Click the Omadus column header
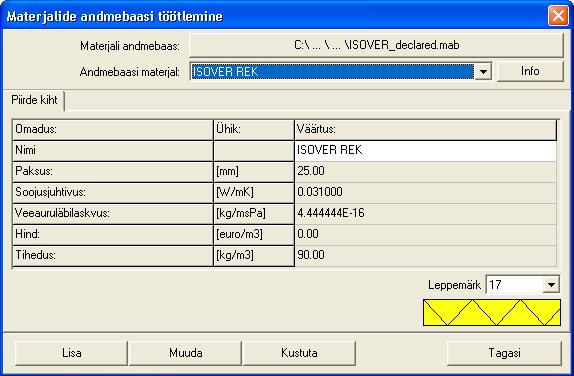Screen dimensions: 574x376 click(x=113, y=130)
